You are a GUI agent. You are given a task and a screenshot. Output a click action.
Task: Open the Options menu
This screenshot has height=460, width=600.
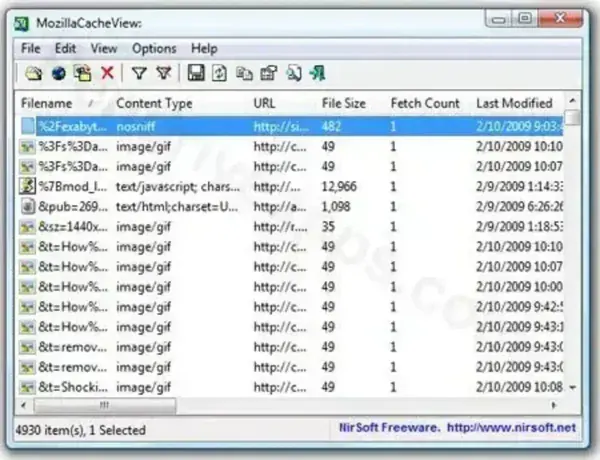154,49
